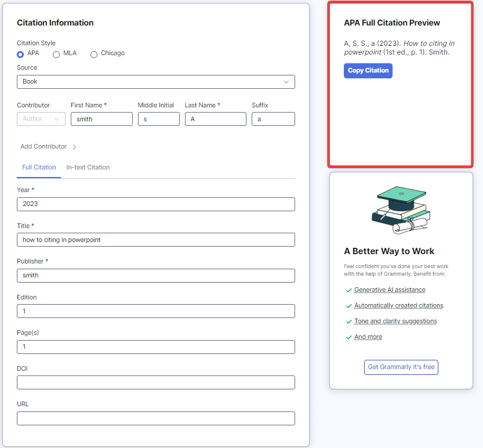Select the MLA citation style radio button
The image size is (483, 448).
click(x=56, y=54)
